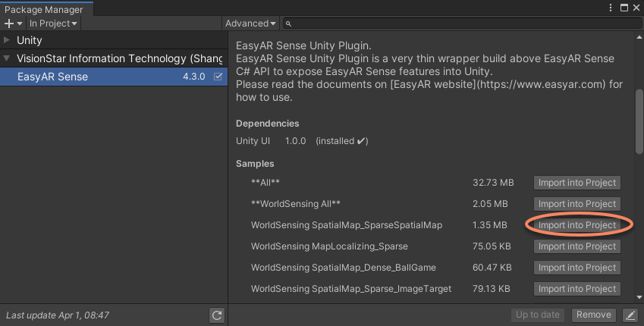Import the WorldSensing MapLocalizing_Sparse sample

coord(577,246)
